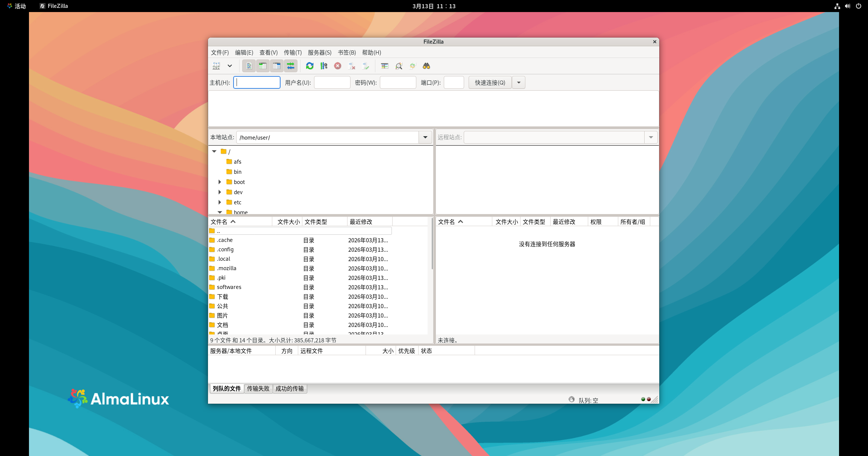Open the quick connect history dropdown
The width and height of the screenshot is (868, 456).
pos(519,82)
